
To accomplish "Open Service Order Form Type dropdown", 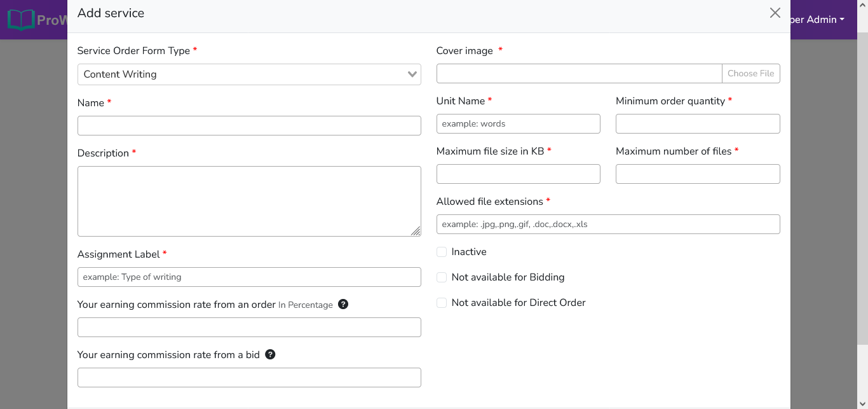I will [249, 74].
